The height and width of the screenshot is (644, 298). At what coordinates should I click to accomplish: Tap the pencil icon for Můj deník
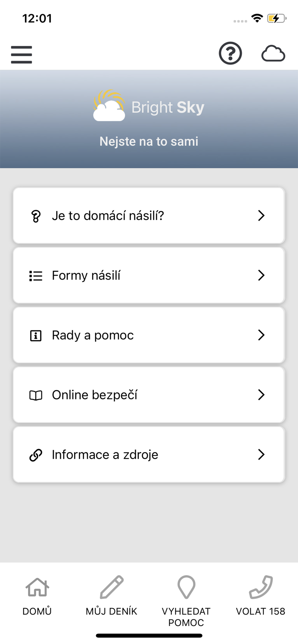112,587
